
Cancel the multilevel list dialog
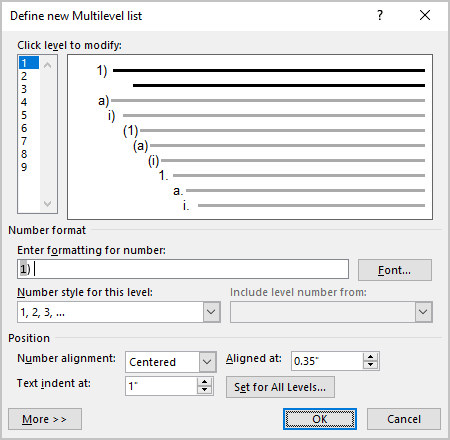click(404, 419)
